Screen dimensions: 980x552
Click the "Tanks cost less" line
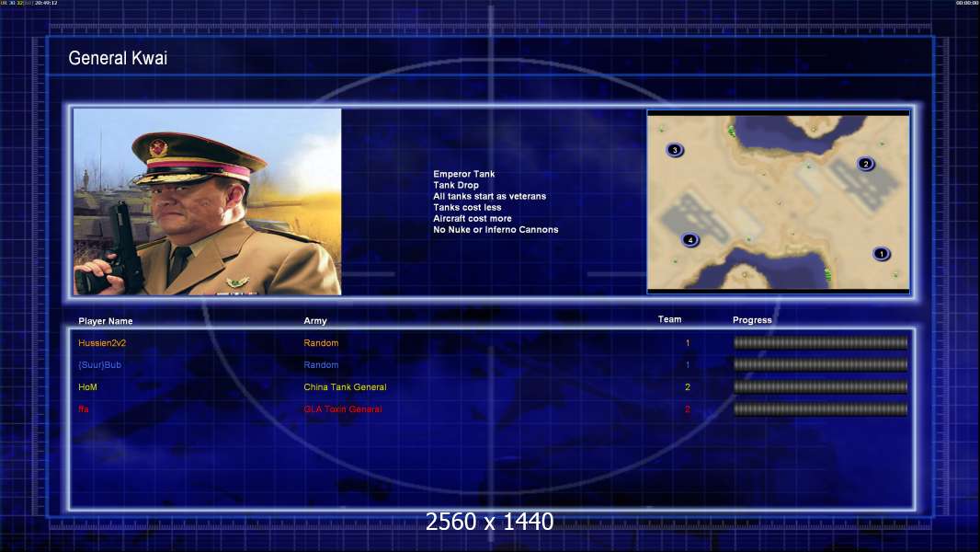click(x=467, y=208)
